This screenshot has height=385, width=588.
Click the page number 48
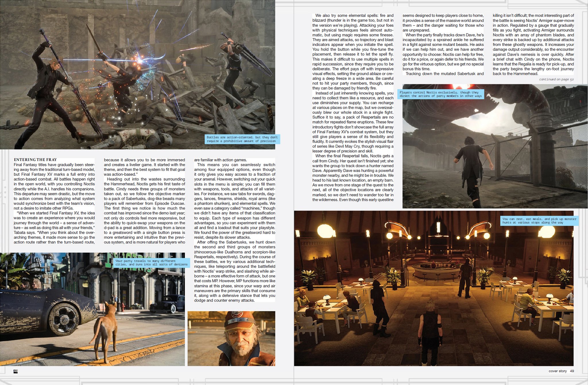(x=16, y=371)
